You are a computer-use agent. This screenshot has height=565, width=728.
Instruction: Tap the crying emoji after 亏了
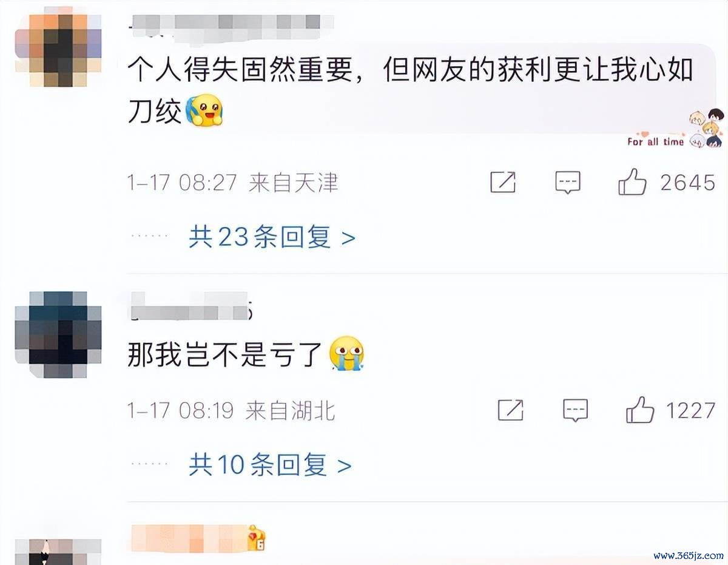pyautogui.click(x=346, y=354)
